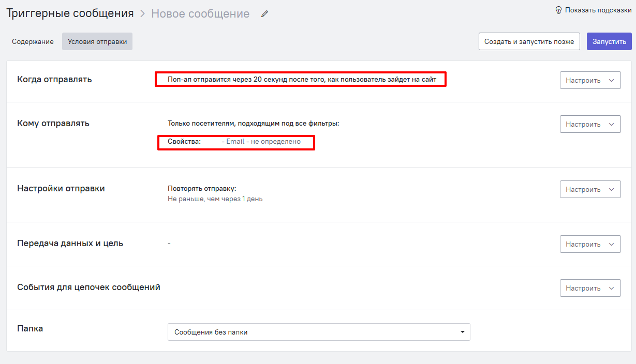Click the 'Не раньше, чем через 1 день' text
Viewport: 636px width, 364px height.
pyautogui.click(x=215, y=199)
